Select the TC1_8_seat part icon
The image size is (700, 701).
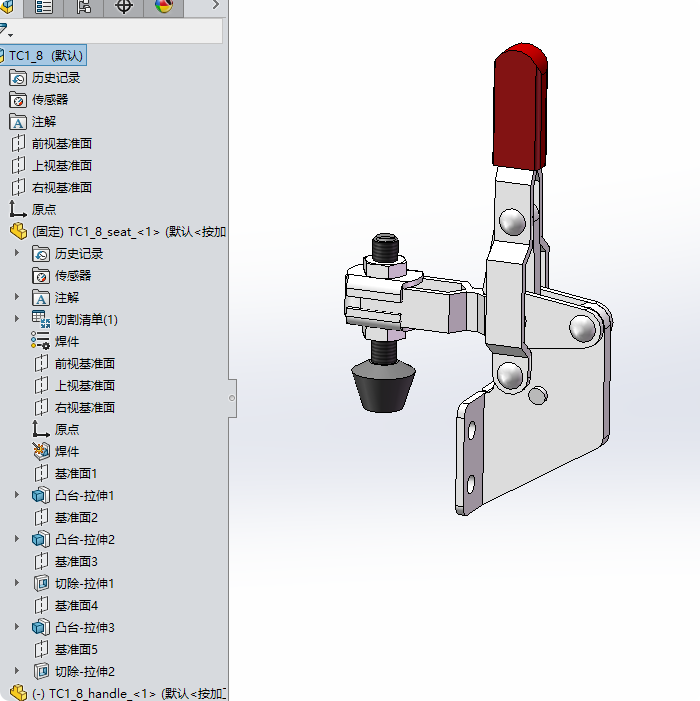tap(18, 232)
